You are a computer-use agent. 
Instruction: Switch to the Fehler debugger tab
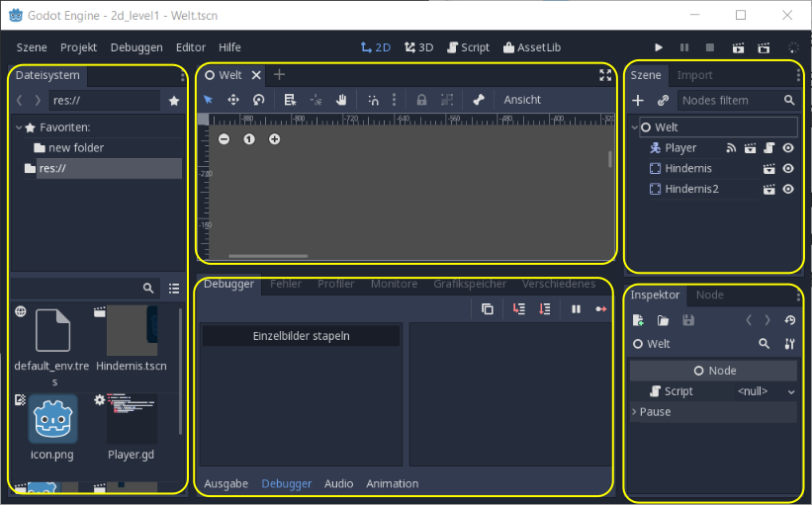[286, 284]
